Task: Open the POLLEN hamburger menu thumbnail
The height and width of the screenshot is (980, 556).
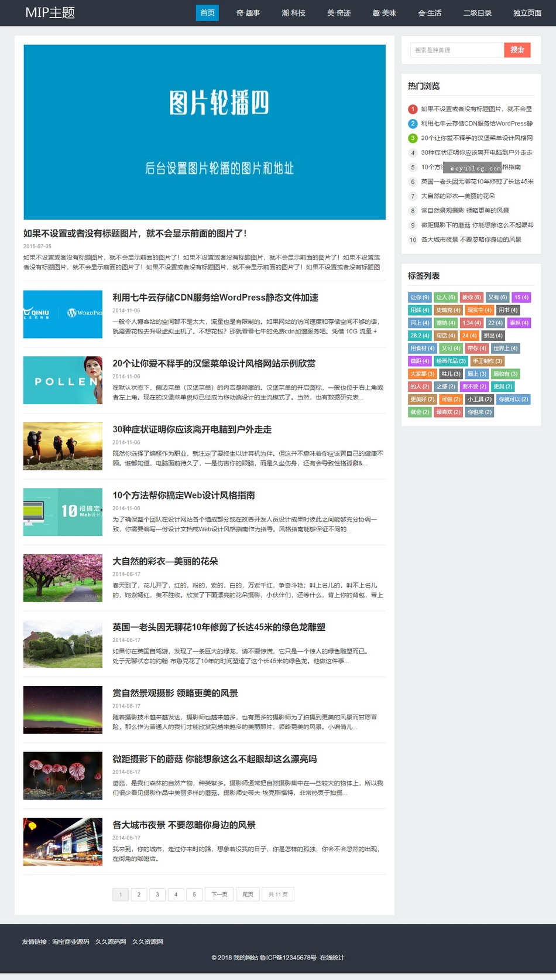Action: tap(63, 380)
